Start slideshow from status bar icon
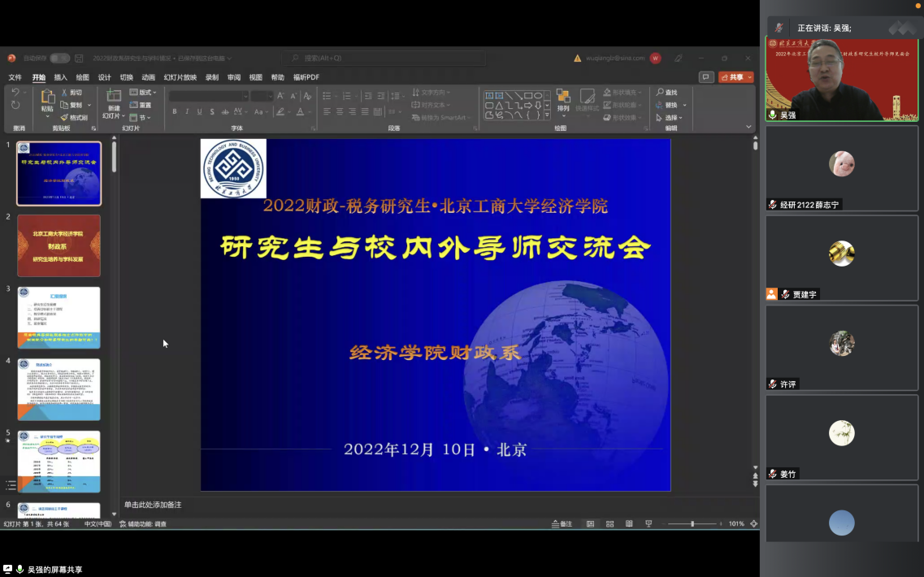Screen dimensions: 924x577 point(648,524)
